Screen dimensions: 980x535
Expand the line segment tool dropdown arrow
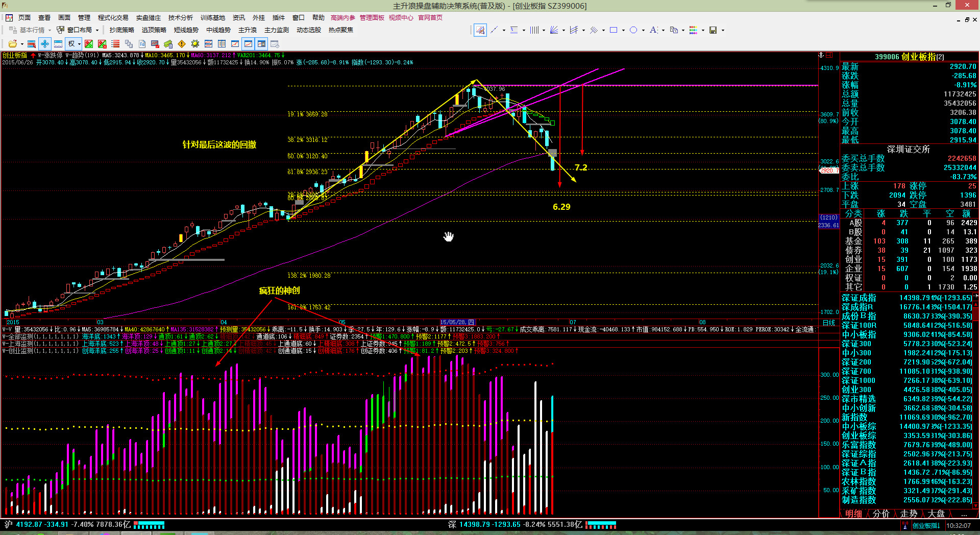504,30
